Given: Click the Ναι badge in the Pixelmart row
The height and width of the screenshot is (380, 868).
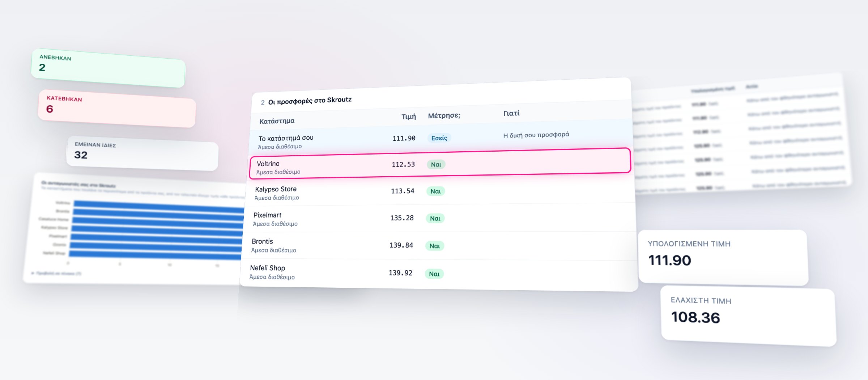Looking at the screenshot, I should 435,218.
